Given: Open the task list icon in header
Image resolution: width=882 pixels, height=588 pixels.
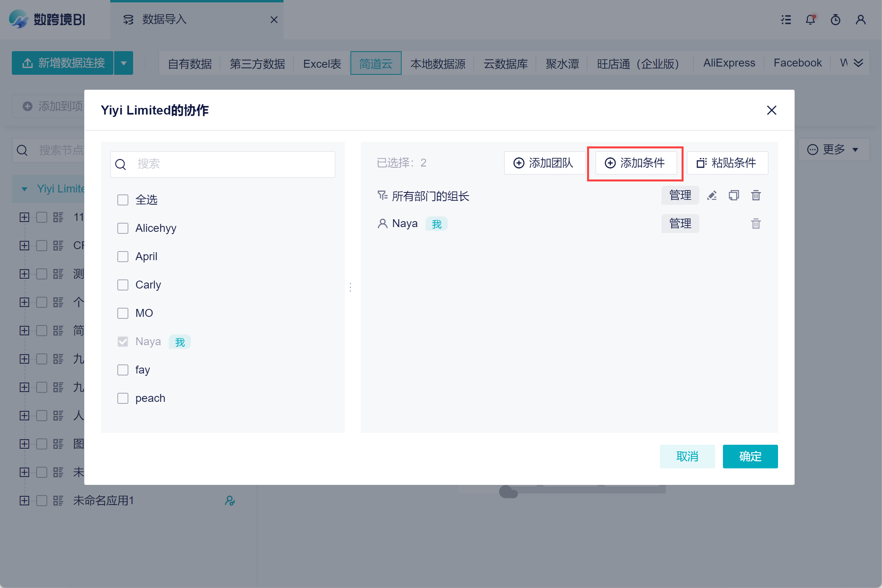Looking at the screenshot, I should click(786, 20).
